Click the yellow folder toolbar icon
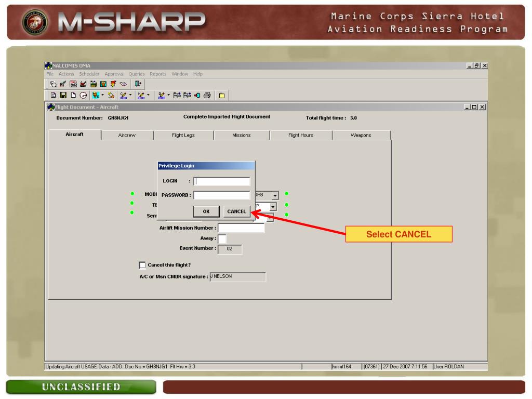 click(222, 96)
